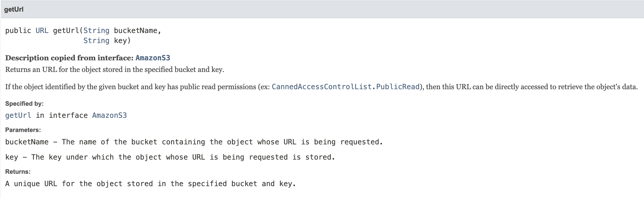Open the CannedAccessControlList.PublicRead link

[346, 87]
